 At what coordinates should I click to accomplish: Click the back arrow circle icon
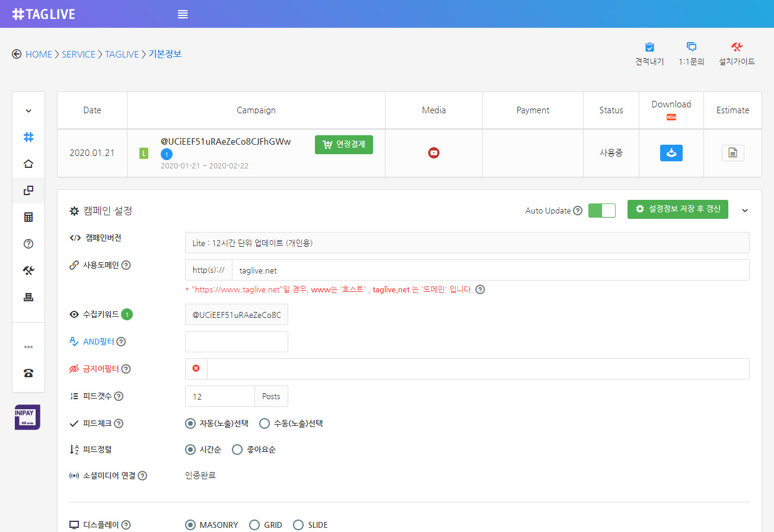tap(17, 54)
